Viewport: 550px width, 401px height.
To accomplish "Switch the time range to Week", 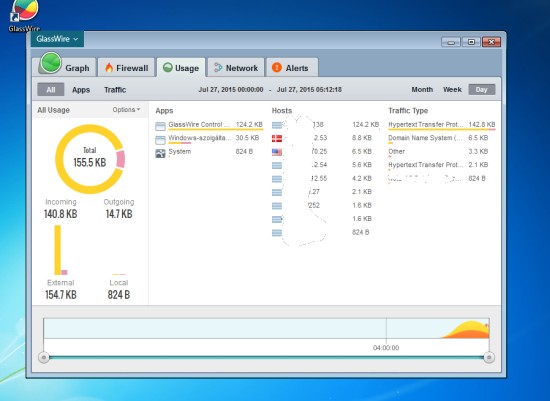I will (x=452, y=89).
